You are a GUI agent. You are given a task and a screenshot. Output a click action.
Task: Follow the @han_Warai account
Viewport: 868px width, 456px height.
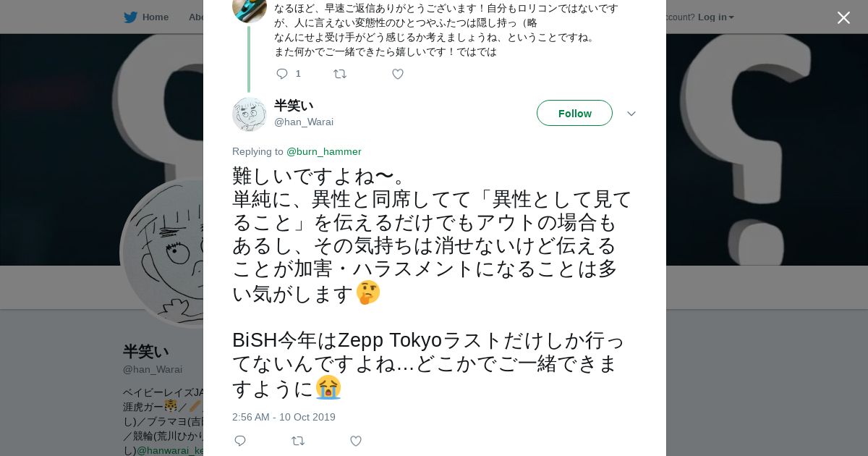[x=574, y=113]
